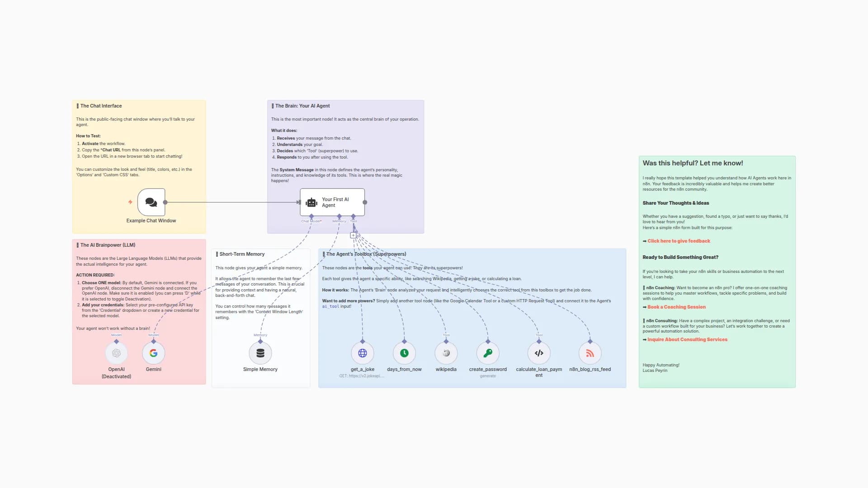868x488 pixels.
Task: Click the days_from_now clock node
Action: click(x=404, y=353)
